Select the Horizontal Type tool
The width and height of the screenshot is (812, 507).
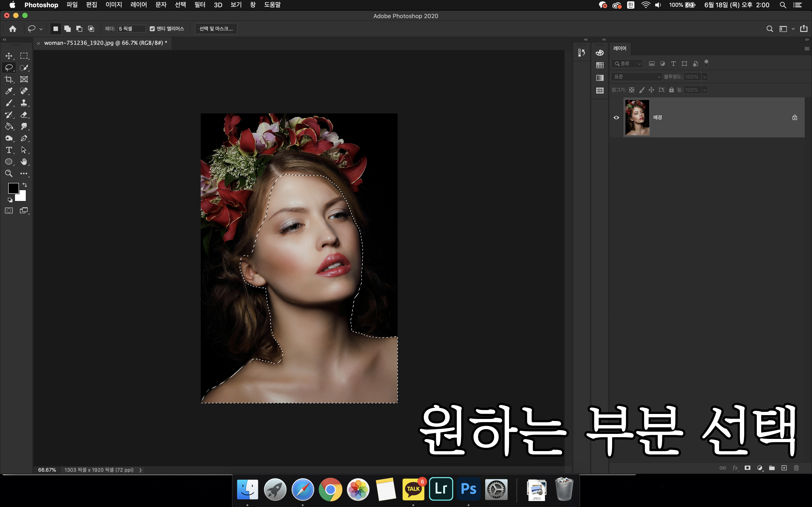9,150
